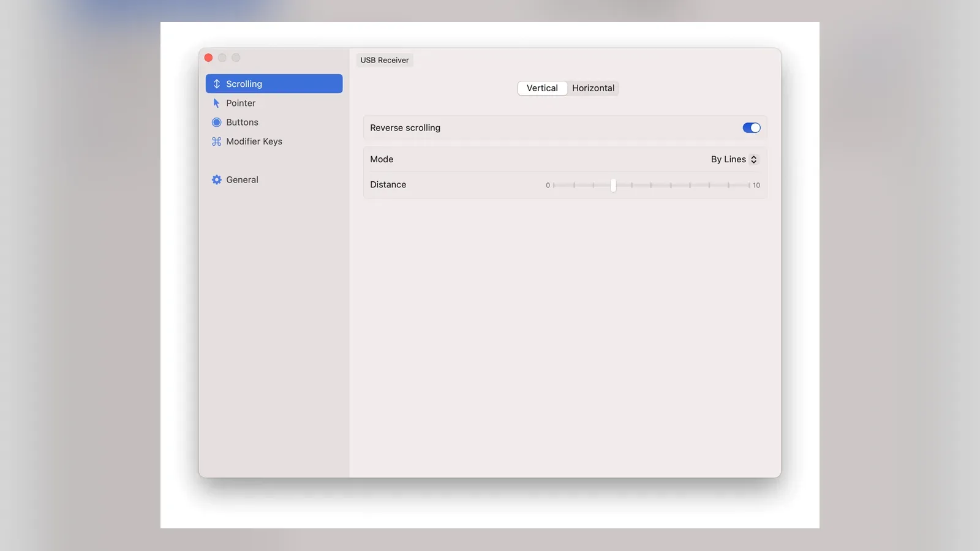This screenshot has width=980, height=551.
Task: Select the General label in sidebar
Action: (242, 180)
